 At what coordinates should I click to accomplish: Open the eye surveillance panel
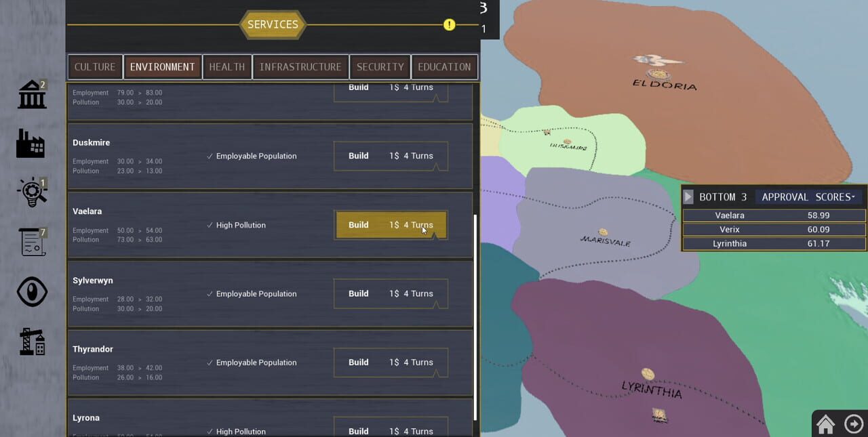tap(32, 291)
